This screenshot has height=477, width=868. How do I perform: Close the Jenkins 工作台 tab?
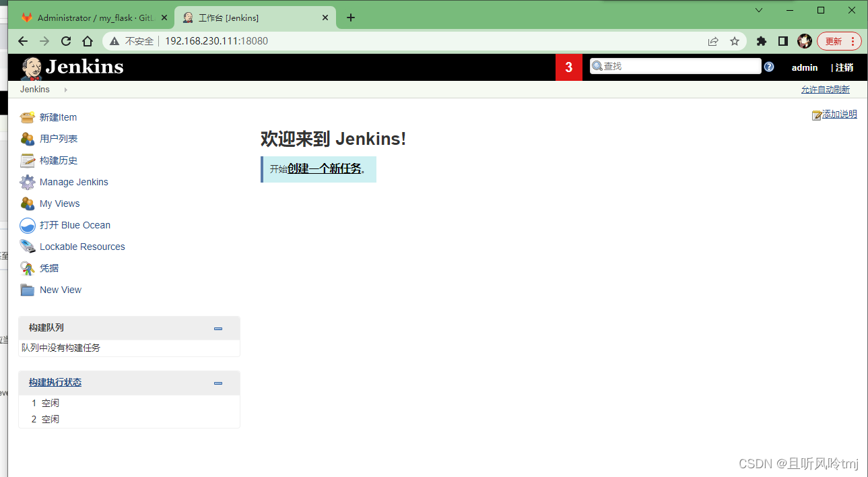tap(326, 18)
